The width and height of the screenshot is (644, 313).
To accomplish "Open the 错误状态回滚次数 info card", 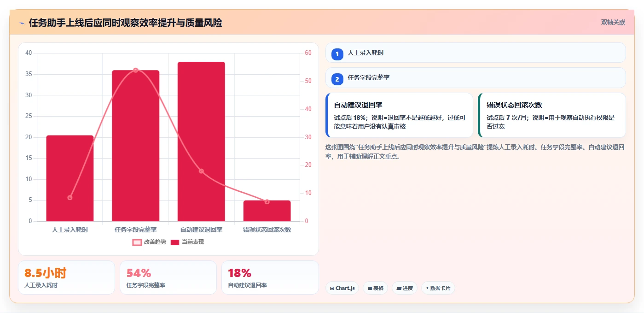I will [x=552, y=115].
